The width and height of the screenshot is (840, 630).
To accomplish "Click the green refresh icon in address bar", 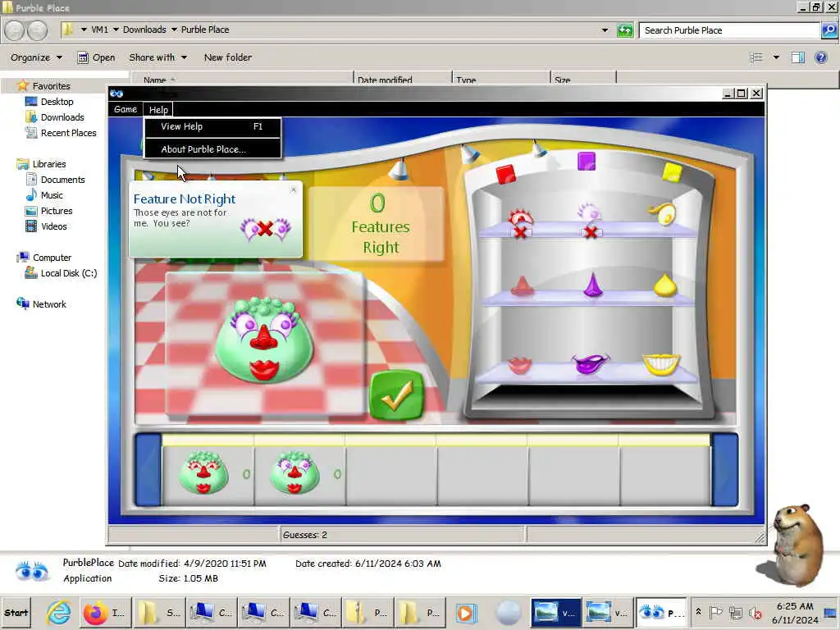I will pos(624,30).
